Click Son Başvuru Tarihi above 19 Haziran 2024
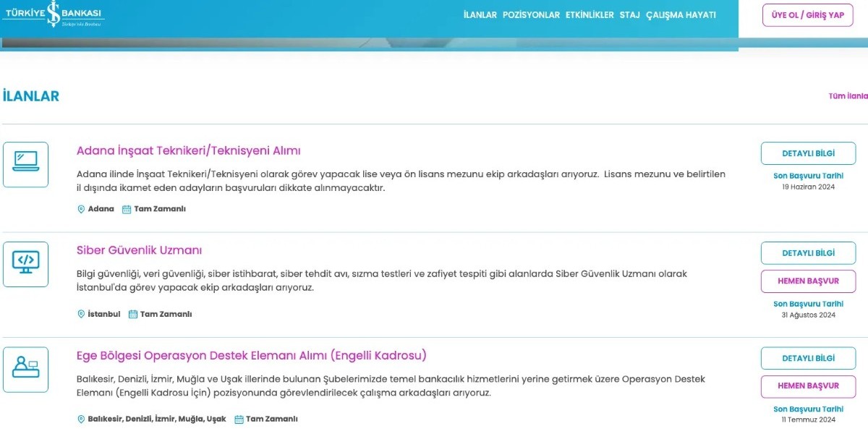 (x=808, y=176)
